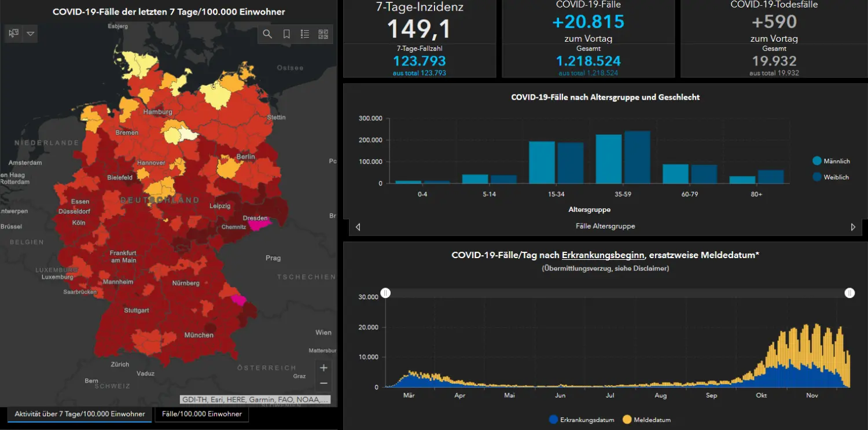This screenshot has width=868, height=430.
Task: Go to next chart with right arrow
Action: pyautogui.click(x=853, y=227)
